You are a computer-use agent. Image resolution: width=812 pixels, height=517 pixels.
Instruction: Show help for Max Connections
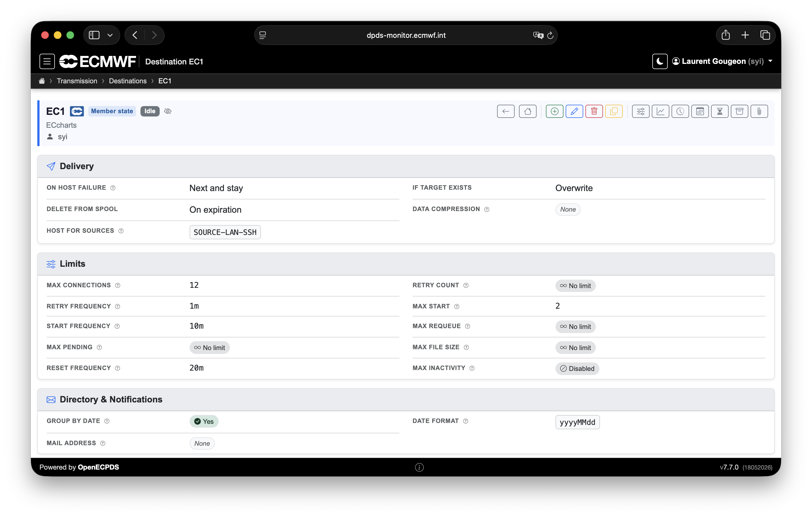pos(118,285)
